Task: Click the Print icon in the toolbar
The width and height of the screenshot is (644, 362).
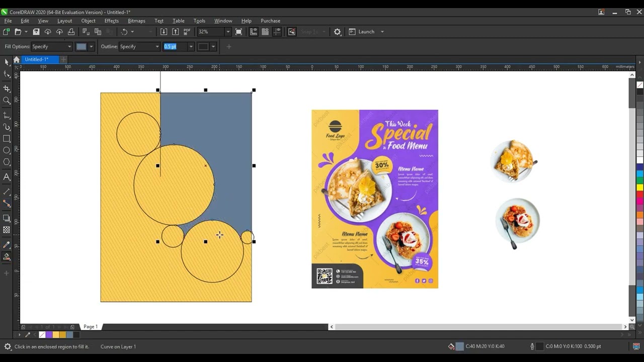Action: (x=71, y=32)
